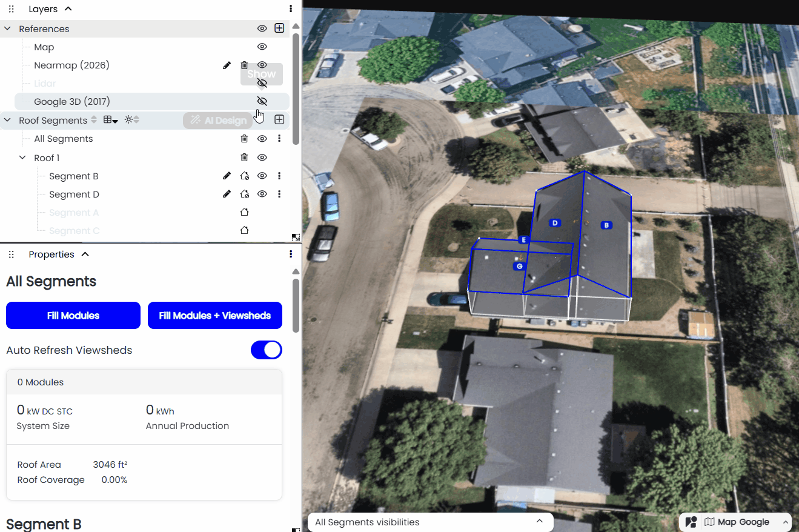Image resolution: width=799 pixels, height=532 pixels.
Task: Collapse the Roof 1 tree node
Action: (x=22, y=158)
